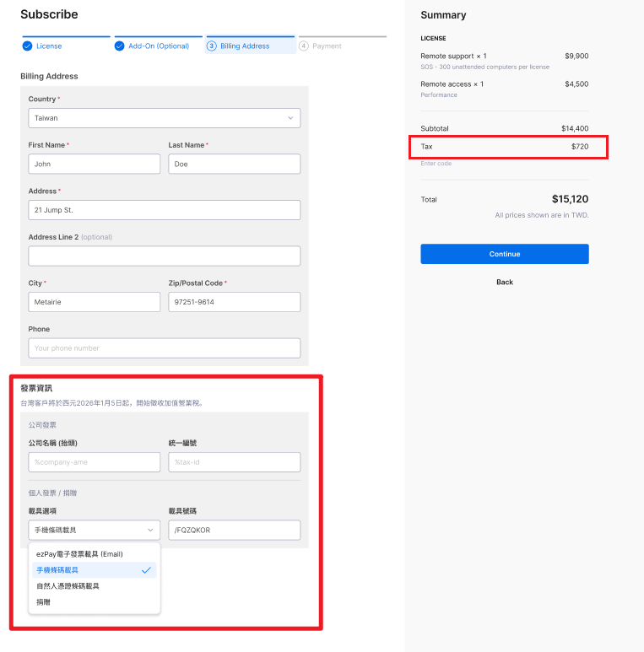Click the Address field with 21 Jump St.
644x652 pixels.
[x=165, y=210]
